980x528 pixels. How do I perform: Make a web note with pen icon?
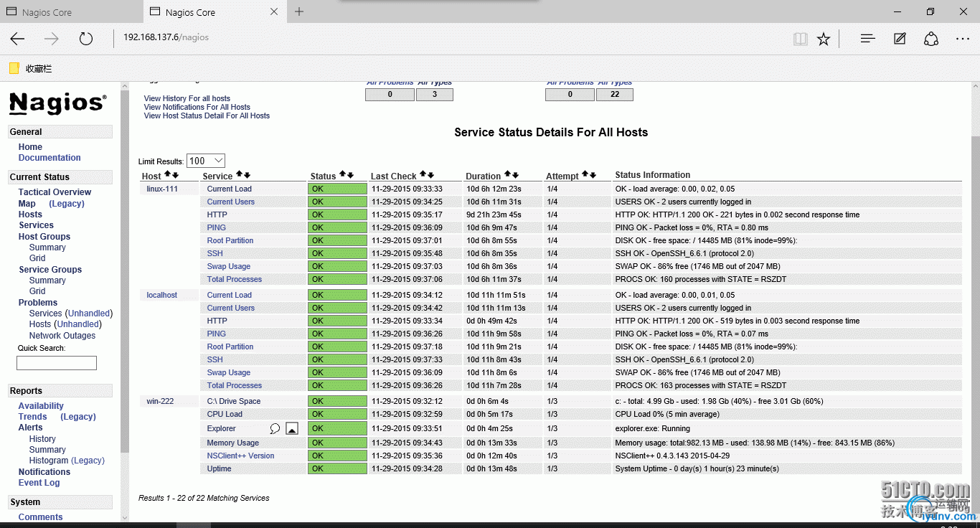point(900,39)
